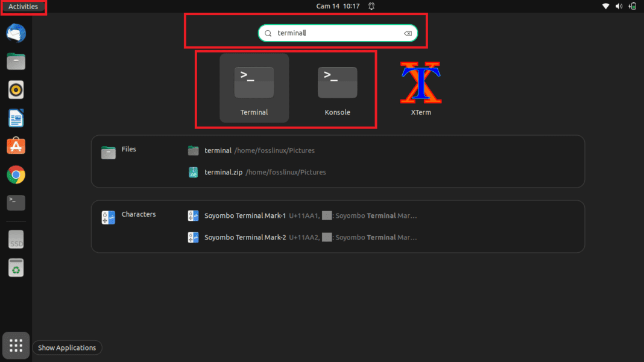The image size is (644, 362).
Task: Clear the search using the backspace icon
Action: click(x=408, y=33)
